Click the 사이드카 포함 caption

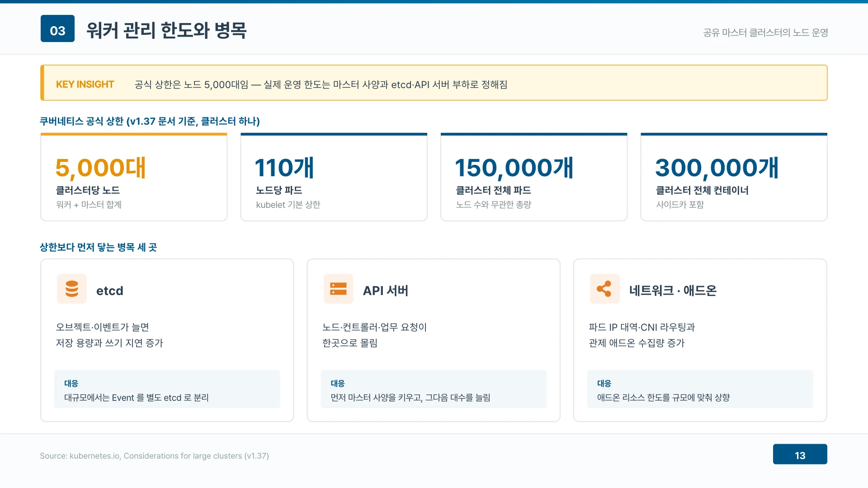point(680,205)
